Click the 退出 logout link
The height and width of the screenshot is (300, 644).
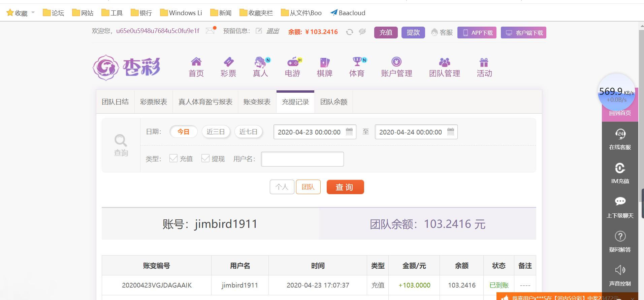tap(273, 31)
